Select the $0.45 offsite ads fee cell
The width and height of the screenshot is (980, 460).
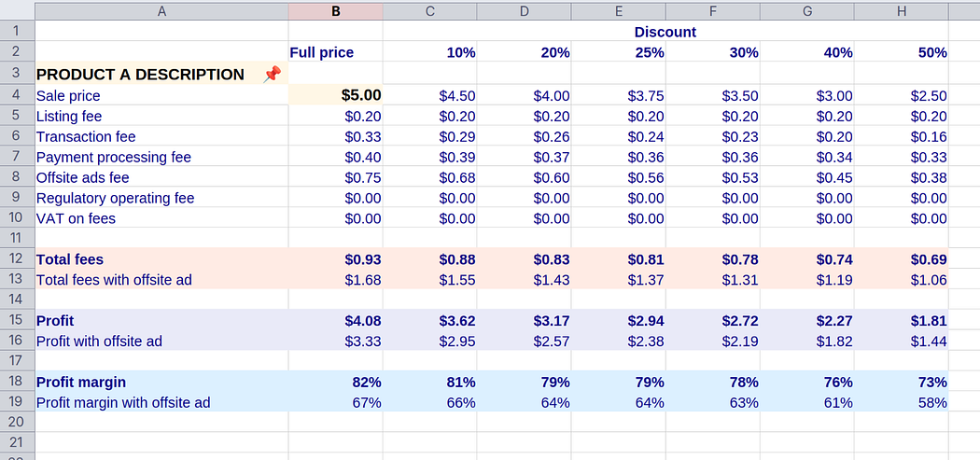[807, 177]
